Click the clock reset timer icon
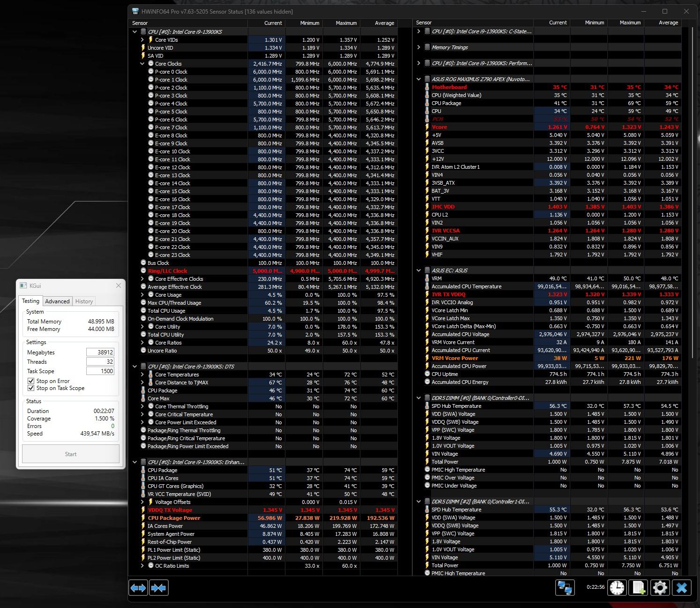The height and width of the screenshot is (608, 700). point(617,588)
